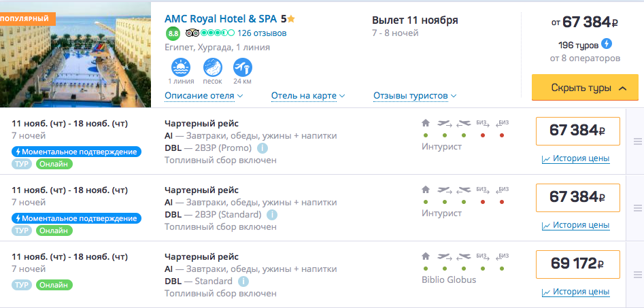The image size is (644, 308).
Task: Expand Отель на карте section
Action: coord(308,96)
